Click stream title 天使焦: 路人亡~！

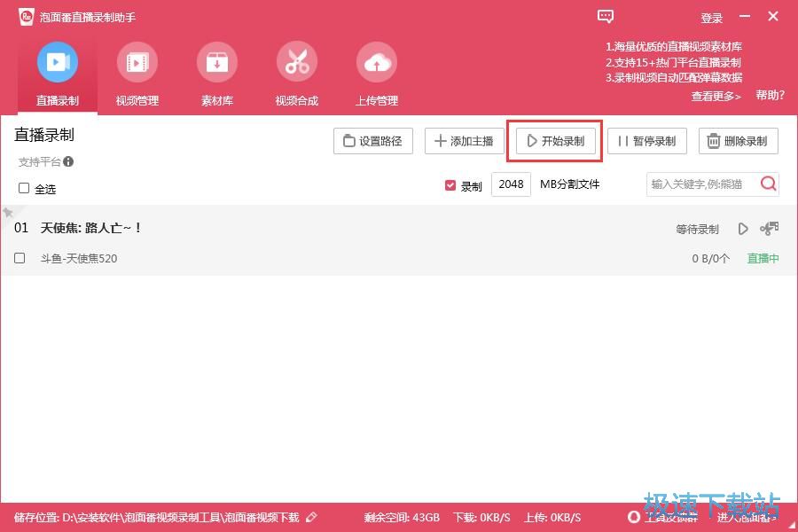point(90,228)
